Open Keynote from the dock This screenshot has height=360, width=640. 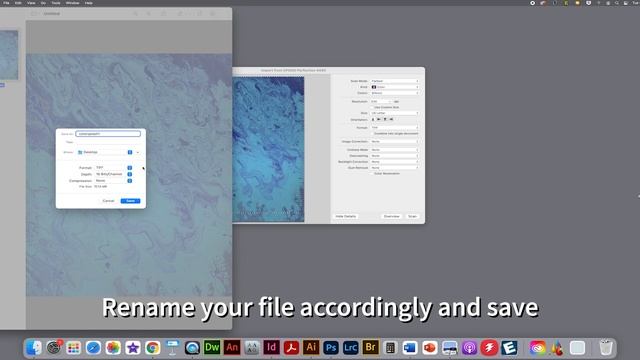(172, 348)
